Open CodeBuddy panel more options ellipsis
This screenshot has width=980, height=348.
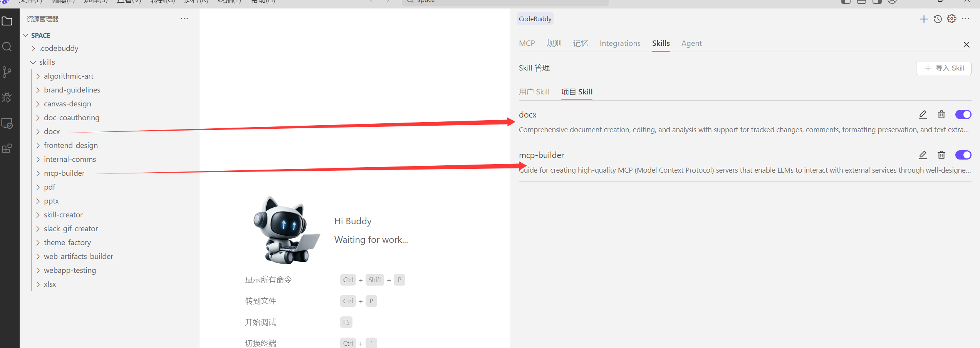[x=965, y=18]
